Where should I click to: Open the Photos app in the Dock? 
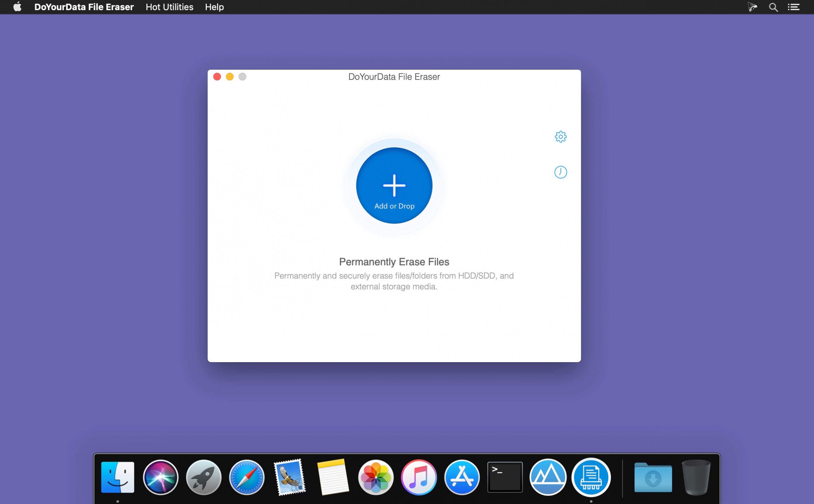(x=375, y=477)
